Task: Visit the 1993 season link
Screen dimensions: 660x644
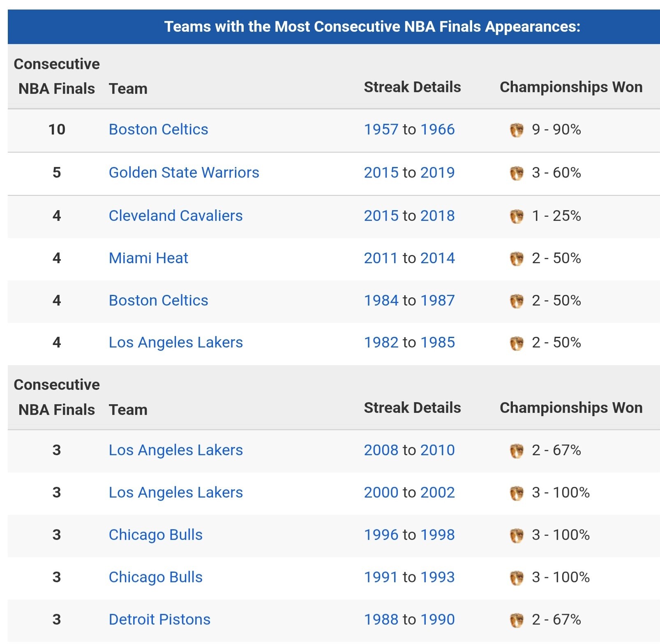Action: coord(437,577)
